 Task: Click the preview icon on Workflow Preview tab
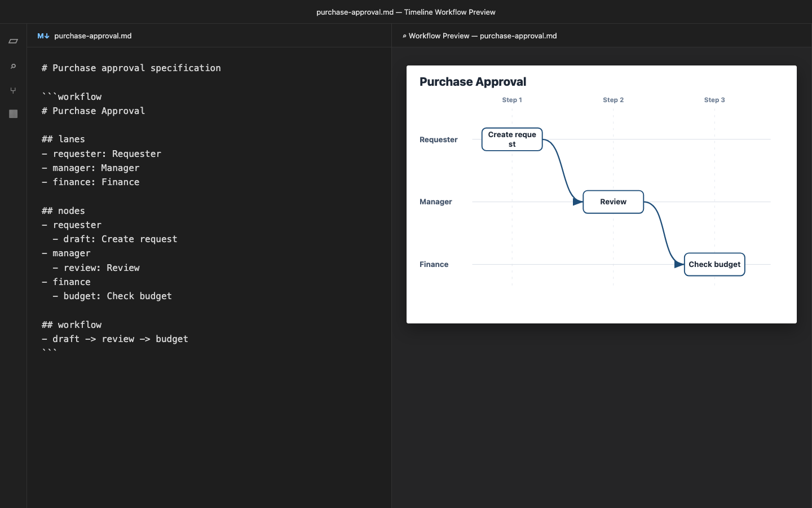coord(404,36)
